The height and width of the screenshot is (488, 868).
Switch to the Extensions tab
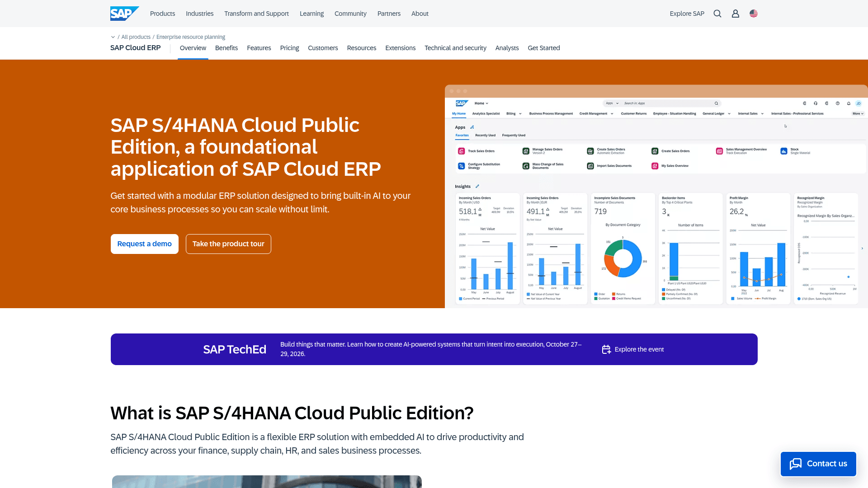pyautogui.click(x=400, y=48)
